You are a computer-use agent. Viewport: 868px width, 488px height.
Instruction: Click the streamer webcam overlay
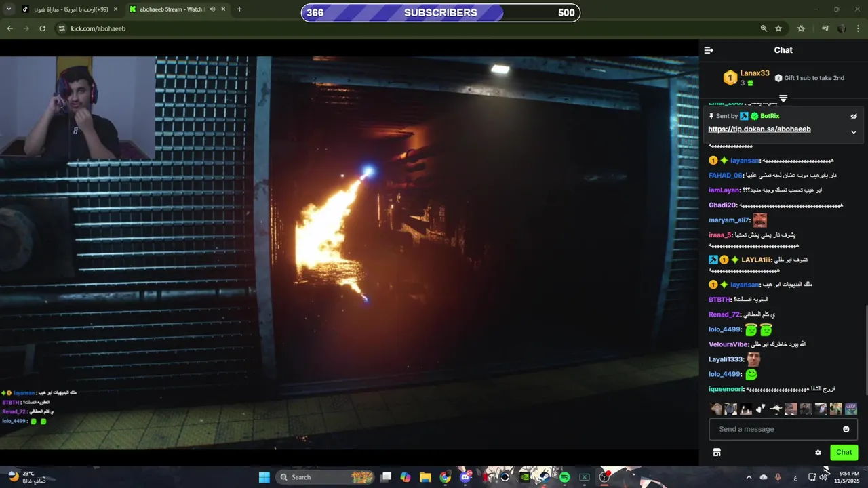77,107
